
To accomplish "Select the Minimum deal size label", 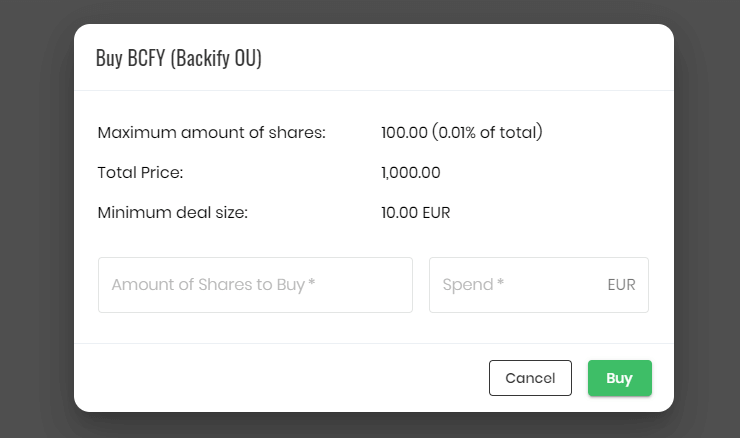I will (173, 213).
